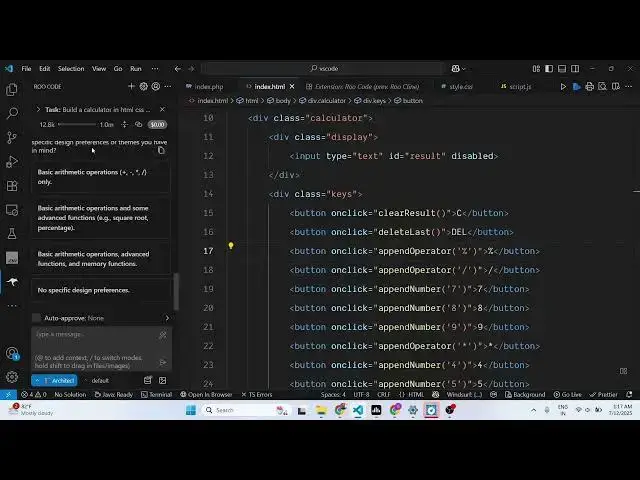Screen dimensions: 640x480
Task: Toggle the secondary side bar layout icon
Action: [575, 69]
